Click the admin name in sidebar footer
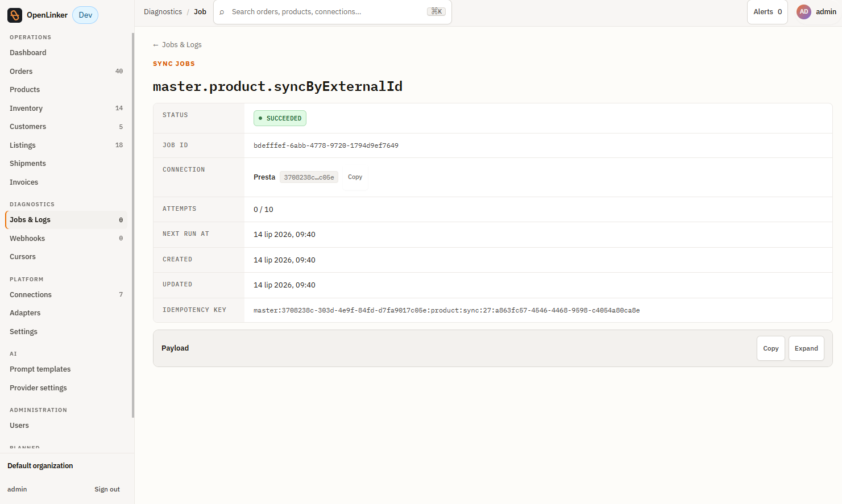This screenshot has height=504, width=842. (17, 490)
